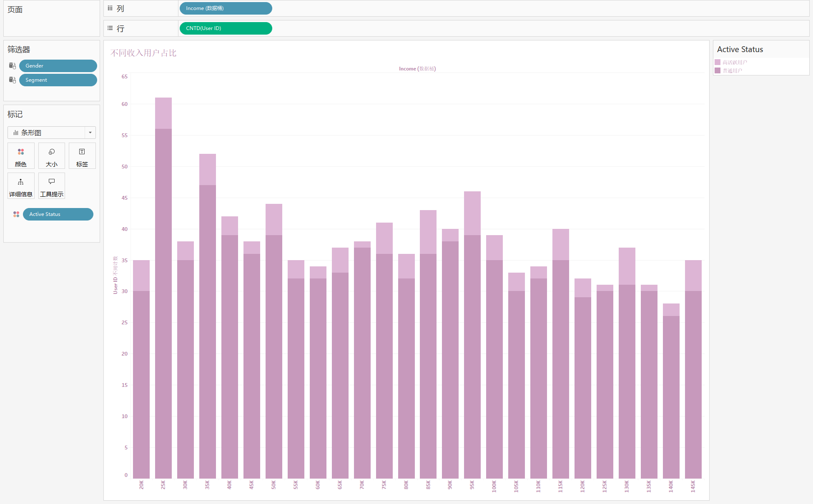Open the 详细信息 (Detail) marks card
813x504 pixels.
click(x=21, y=186)
